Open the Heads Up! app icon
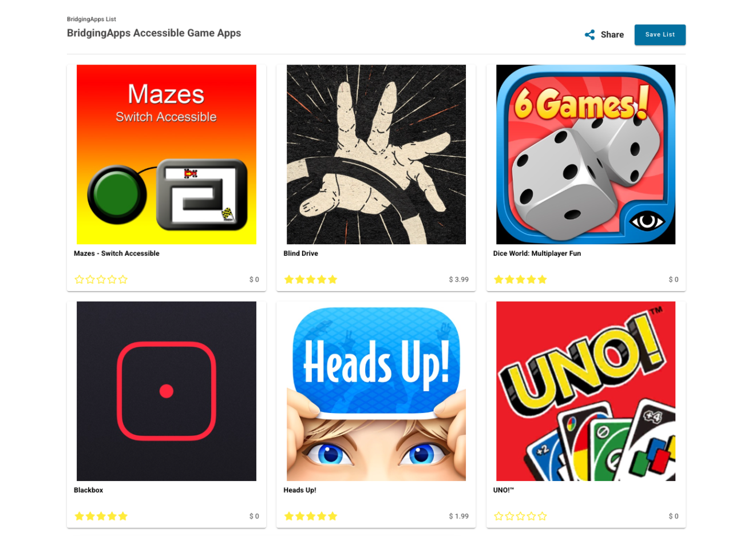This screenshot has height=536, width=756. tap(376, 391)
